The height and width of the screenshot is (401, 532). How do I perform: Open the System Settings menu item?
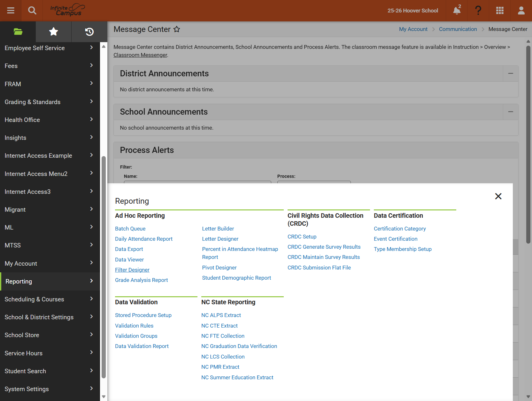50,389
